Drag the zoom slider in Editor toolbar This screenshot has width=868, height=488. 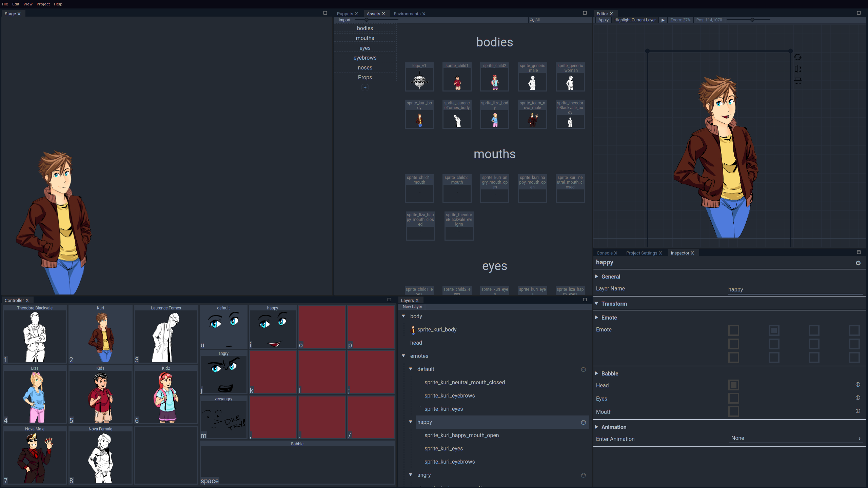[x=752, y=20]
